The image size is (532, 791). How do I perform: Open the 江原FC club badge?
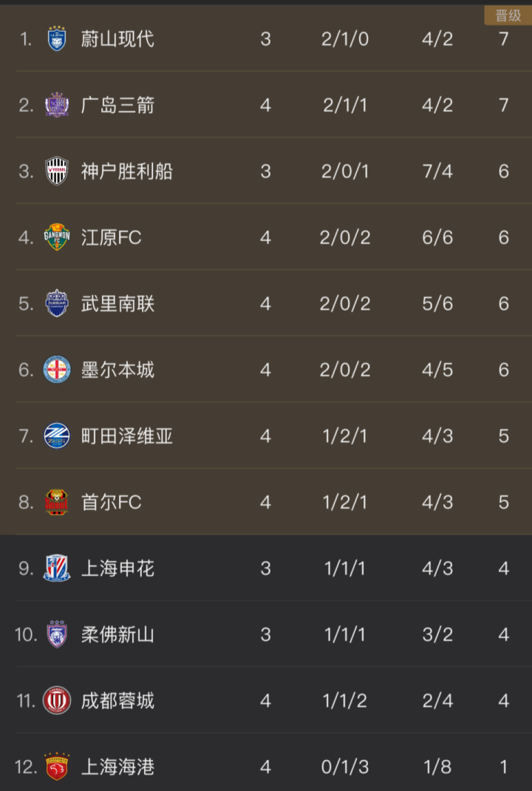(x=57, y=237)
